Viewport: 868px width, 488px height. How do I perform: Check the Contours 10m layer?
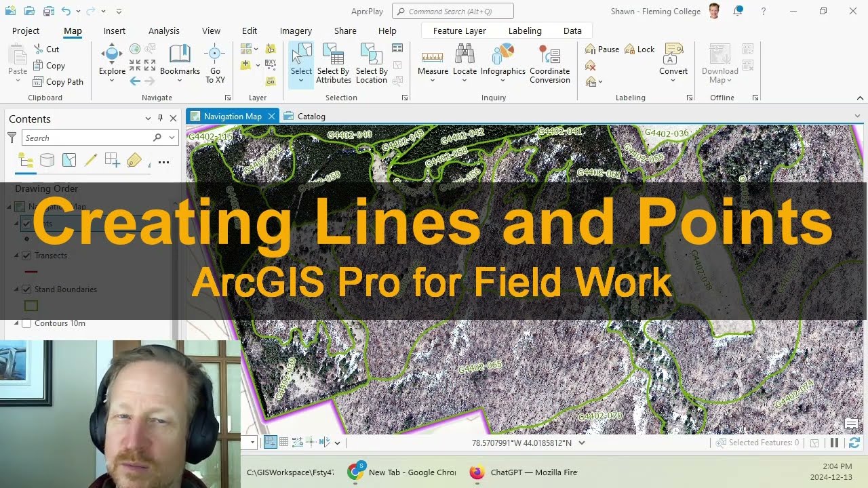point(26,323)
